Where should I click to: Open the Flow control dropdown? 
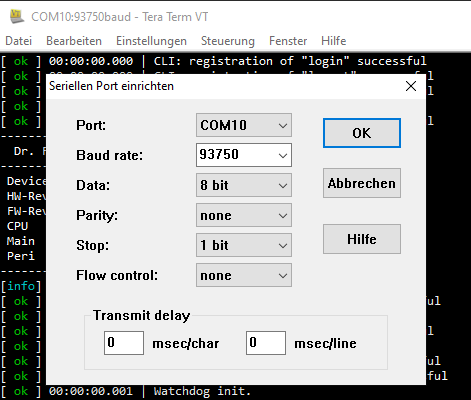(244, 275)
